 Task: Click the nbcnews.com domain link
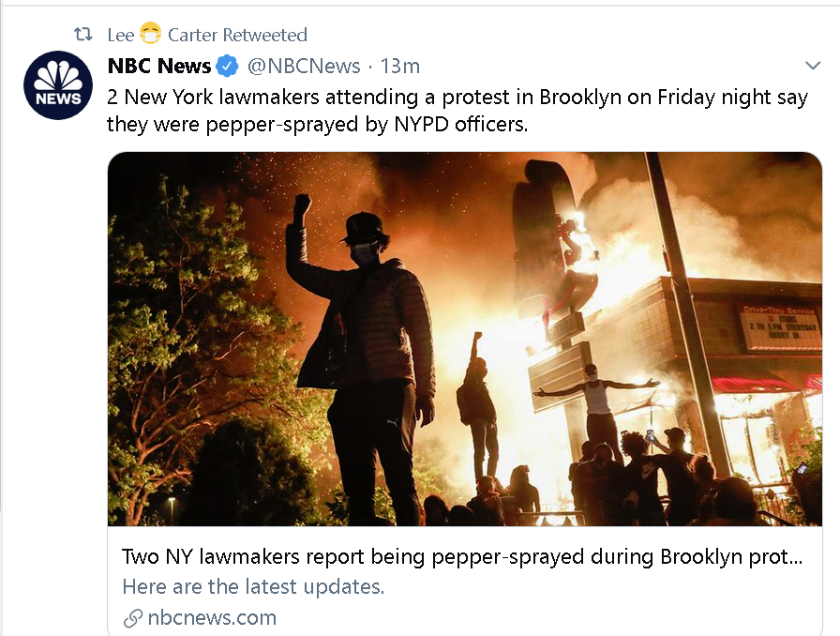(212, 618)
